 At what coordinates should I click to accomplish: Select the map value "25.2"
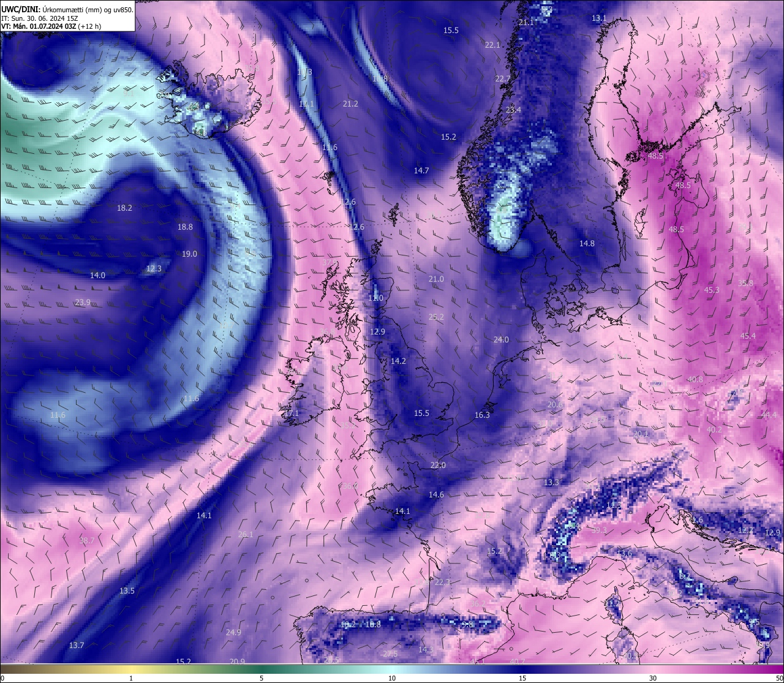pos(436,317)
